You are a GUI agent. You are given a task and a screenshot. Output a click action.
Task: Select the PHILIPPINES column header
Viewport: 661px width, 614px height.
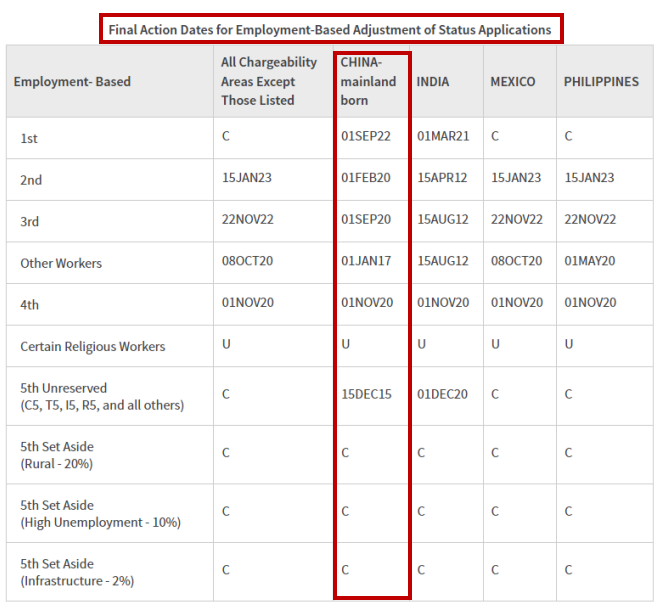[x=601, y=81]
